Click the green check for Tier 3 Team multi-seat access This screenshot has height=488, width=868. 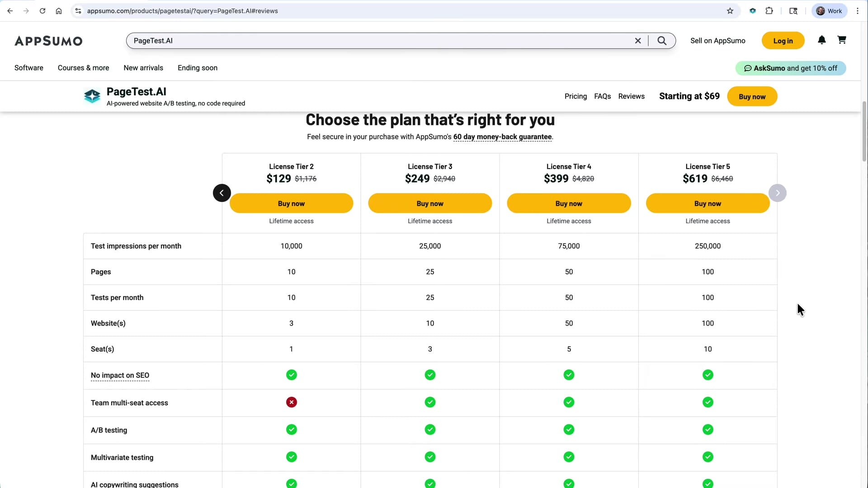coord(430,402)
